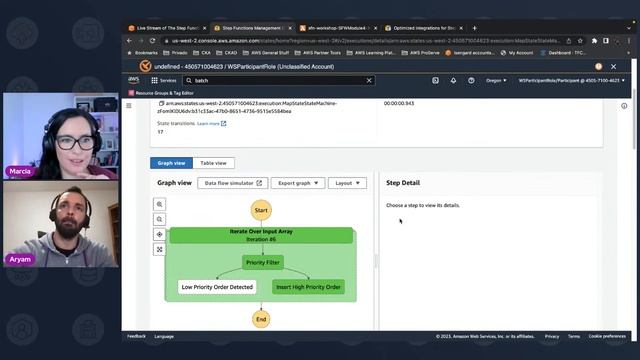The height and width of the screenshot is (360, 640).
Task: Fit the graph to full view
Action: [x=160, y=249]
